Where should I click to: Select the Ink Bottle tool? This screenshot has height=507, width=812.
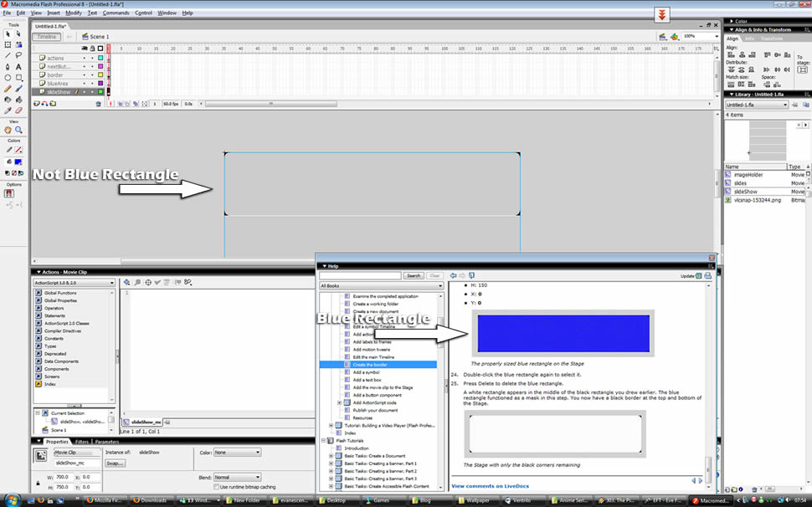[x=8, y=100]
